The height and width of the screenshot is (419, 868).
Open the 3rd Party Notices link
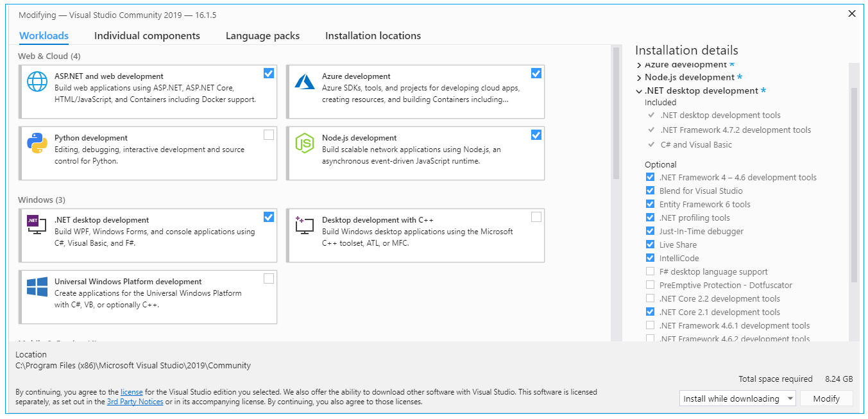[x=135, y=402]
